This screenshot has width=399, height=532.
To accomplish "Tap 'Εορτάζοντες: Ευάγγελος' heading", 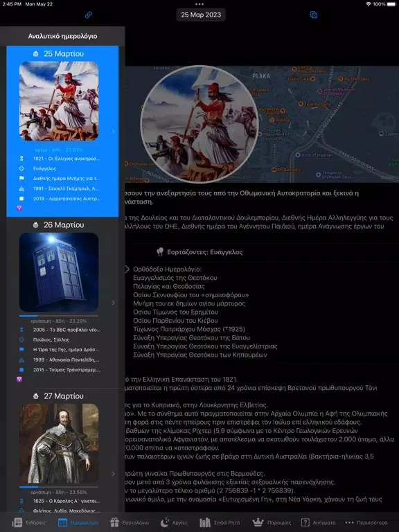I will coord(204,252).
